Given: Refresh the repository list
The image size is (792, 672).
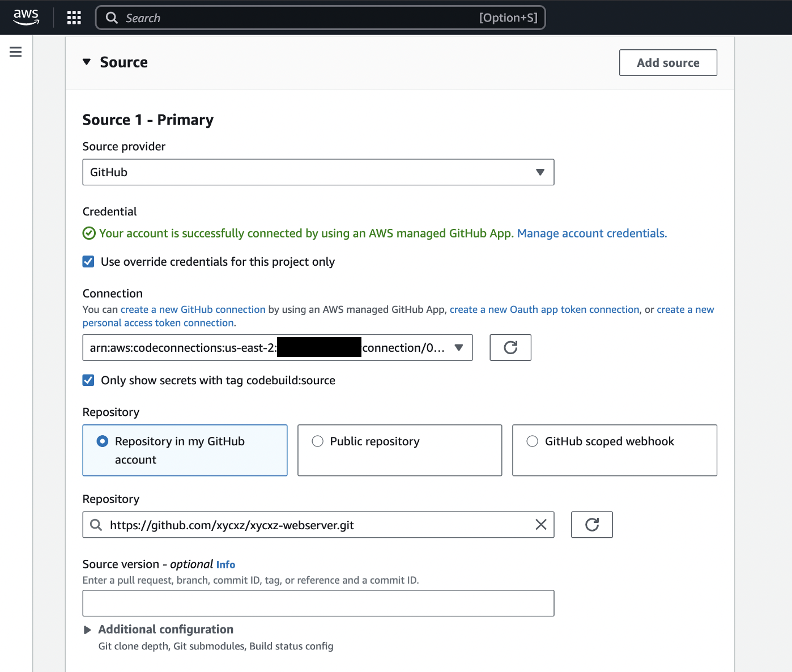Looking at the screenshot, I should tap(591, 525).
